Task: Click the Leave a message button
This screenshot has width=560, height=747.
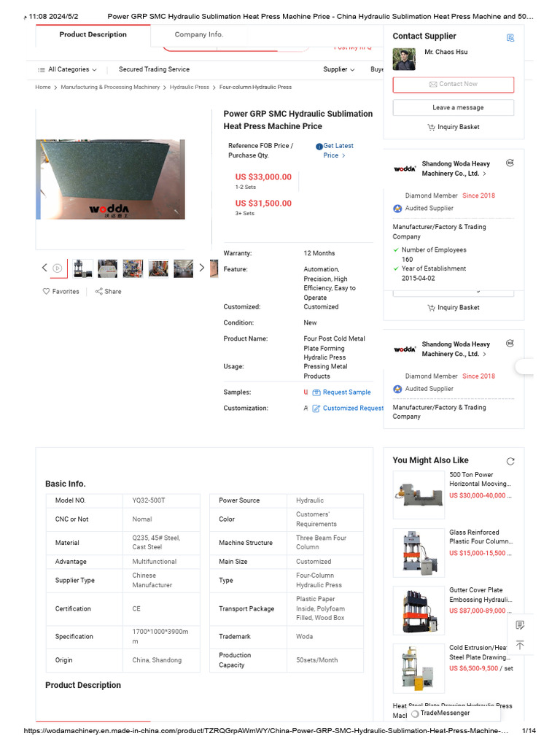Action: (x=454, y=108)
